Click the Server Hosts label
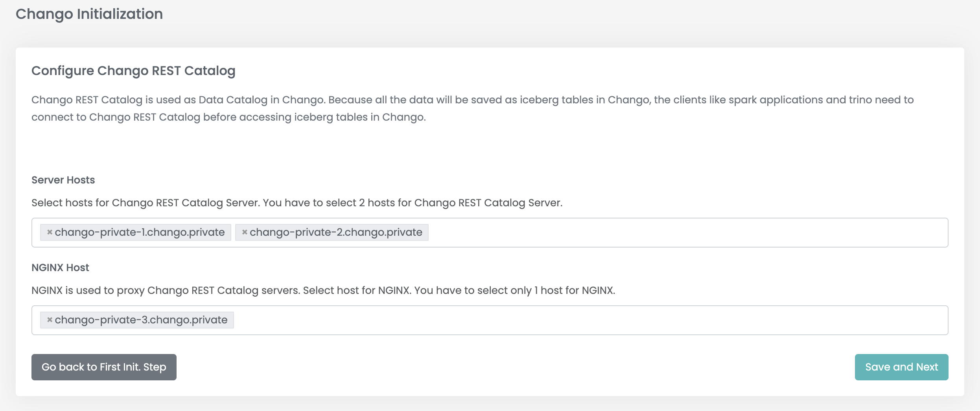Screen dimensions: 980x411 (x=63, y=180)
